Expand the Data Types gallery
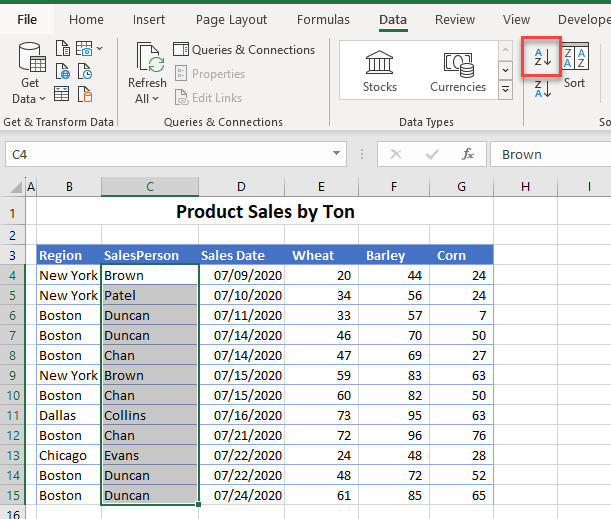The height and width of the screenshot is (519, 611). [505, 90]
